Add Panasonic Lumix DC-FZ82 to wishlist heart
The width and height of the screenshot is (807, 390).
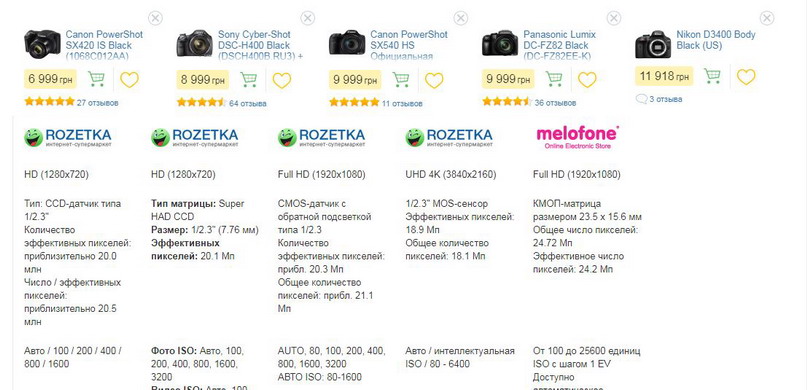[587, 79]
